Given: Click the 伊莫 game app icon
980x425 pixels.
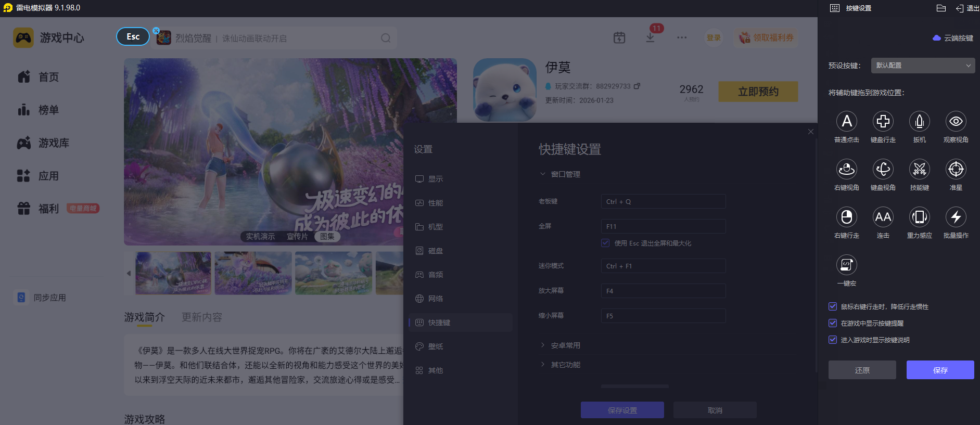Looking at the screenshot, I should point(504,90).
